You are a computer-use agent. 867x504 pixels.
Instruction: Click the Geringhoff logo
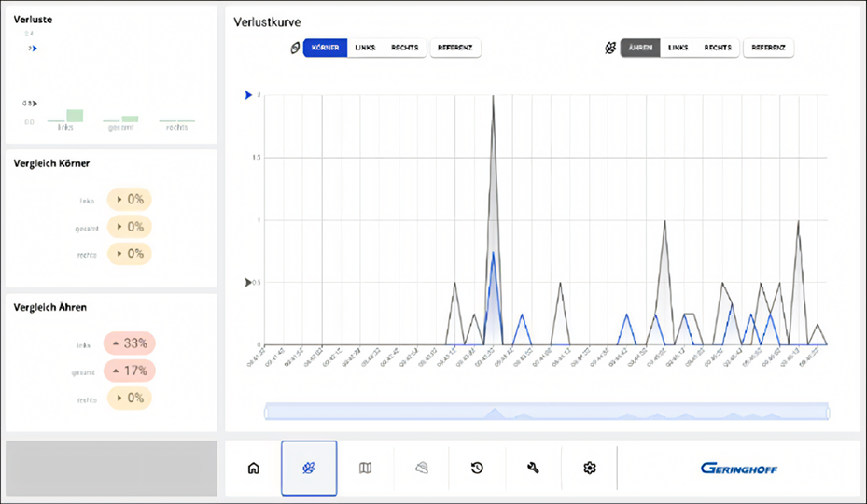point(738,469)
